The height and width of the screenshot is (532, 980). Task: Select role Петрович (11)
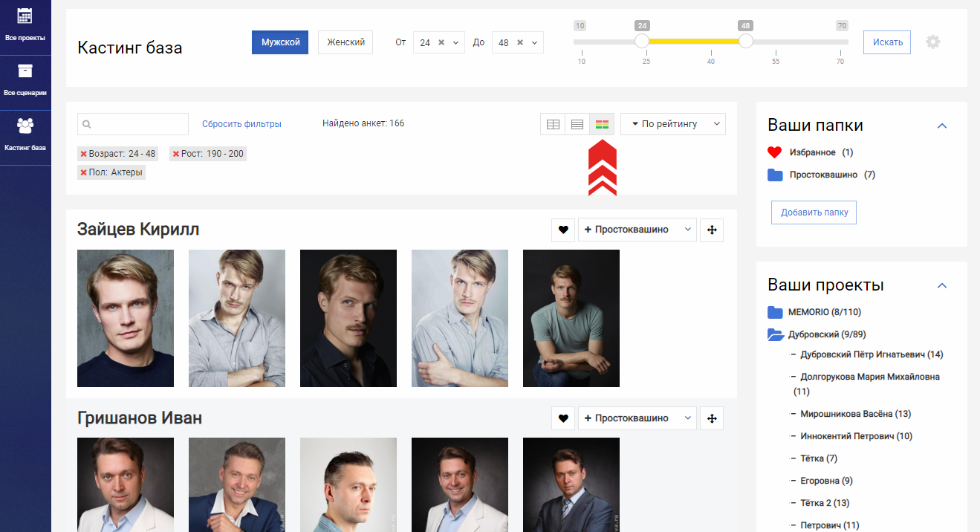pyautogui.click(x=829, y=525)
